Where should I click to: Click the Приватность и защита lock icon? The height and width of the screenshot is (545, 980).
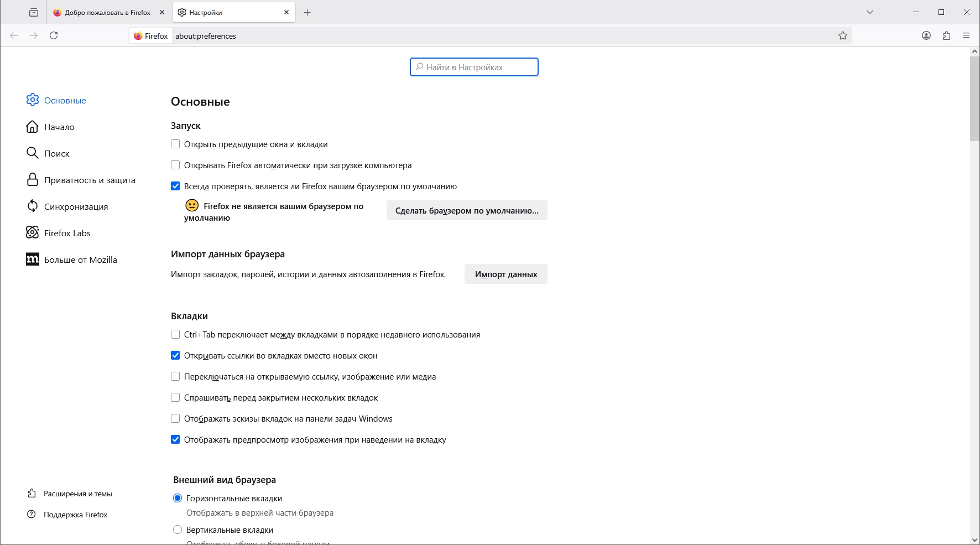coord(33,179)
